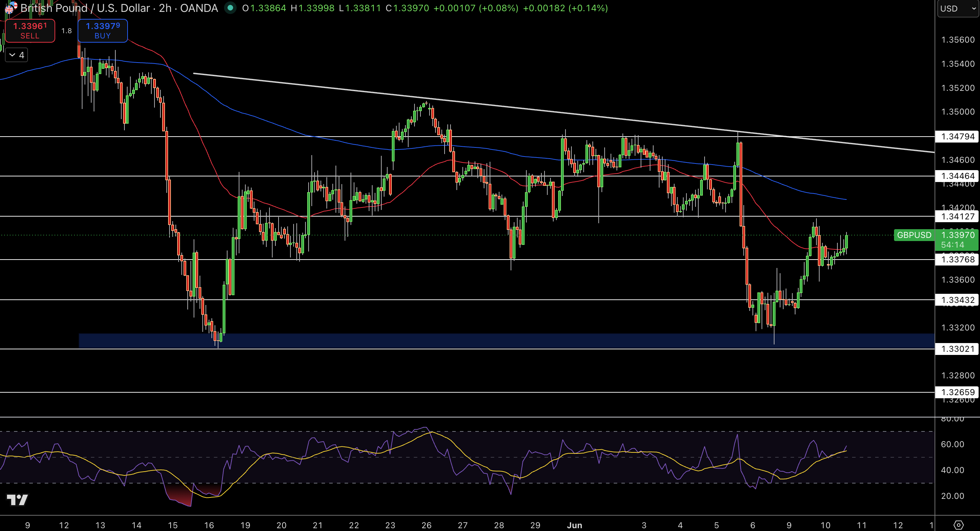Click the GBP/USD flag symbol icon
Screen dimensions: 980x531
click(x=10, y=8)
